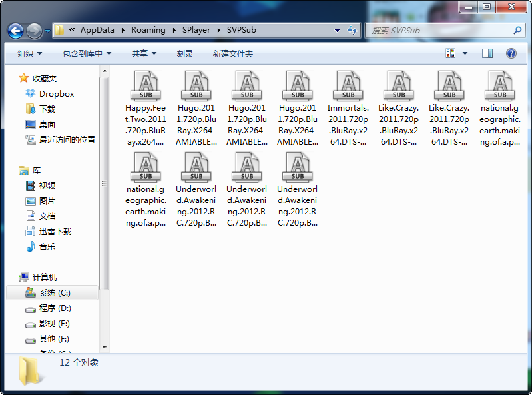Select 计算机 in the navigation pane
Image resolution: width=532 pixels, height=395 pixels.
(x=45, y=277)
